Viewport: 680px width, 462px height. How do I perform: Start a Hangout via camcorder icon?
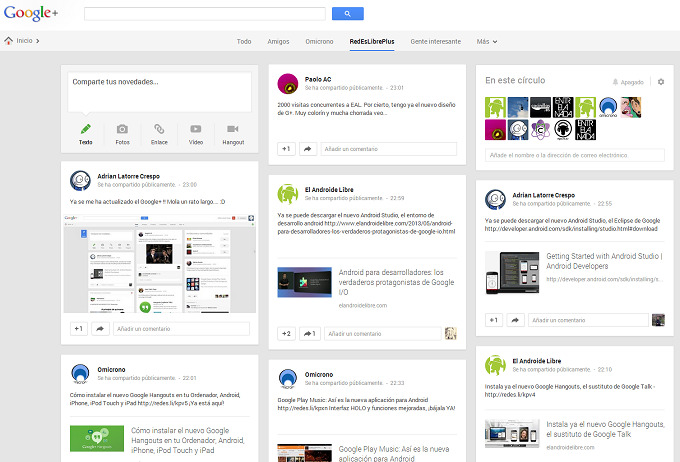point(233,129)
